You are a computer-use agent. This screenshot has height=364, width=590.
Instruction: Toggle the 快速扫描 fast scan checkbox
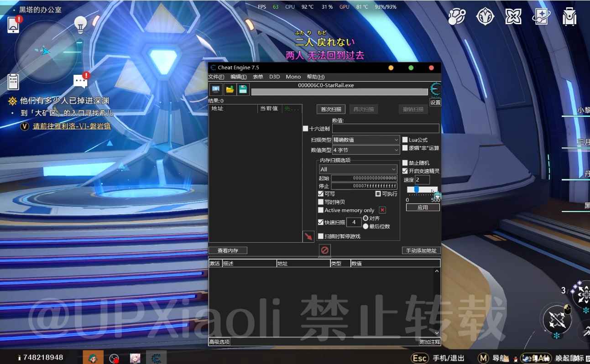coord(321,222)
